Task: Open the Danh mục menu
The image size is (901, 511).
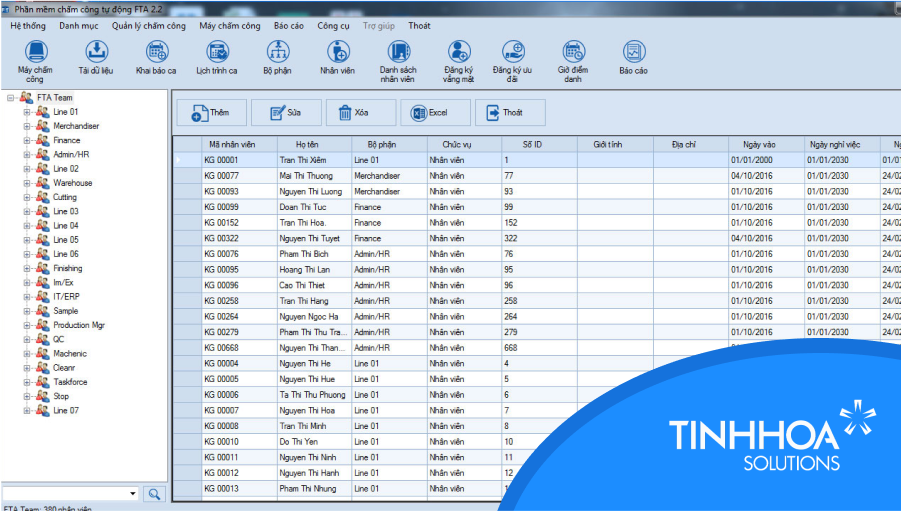Action: click(x=79, y=26)
